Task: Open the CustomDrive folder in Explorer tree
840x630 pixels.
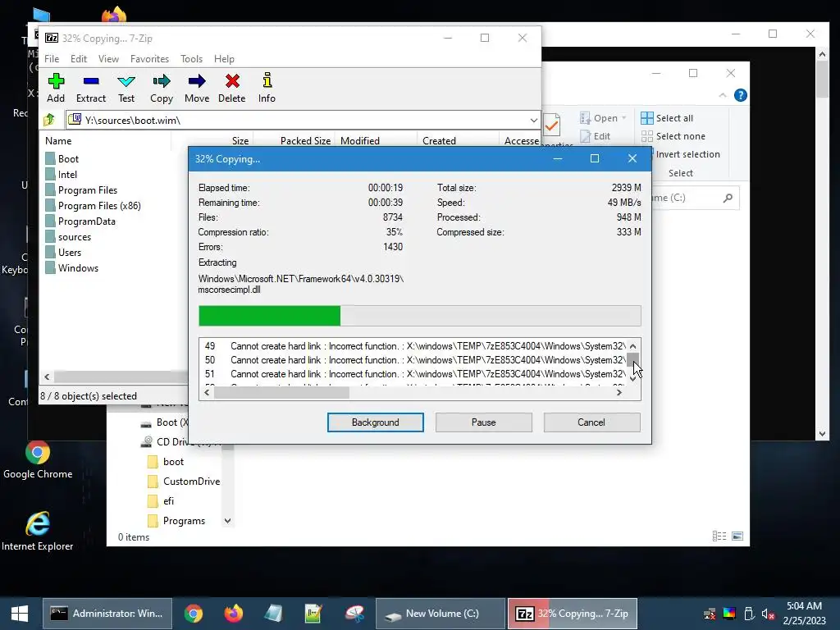Action: click(184, 482)
